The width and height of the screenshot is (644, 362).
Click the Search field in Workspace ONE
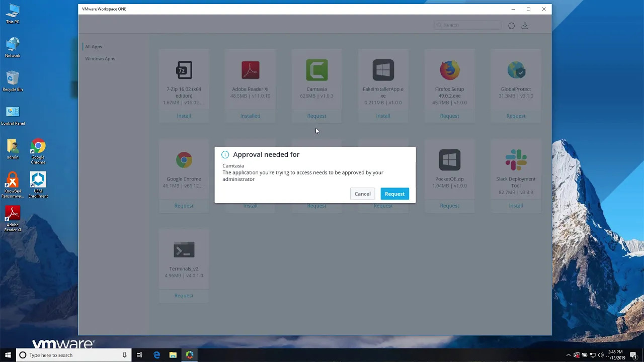pyautogui.click(x=467, y=25)
